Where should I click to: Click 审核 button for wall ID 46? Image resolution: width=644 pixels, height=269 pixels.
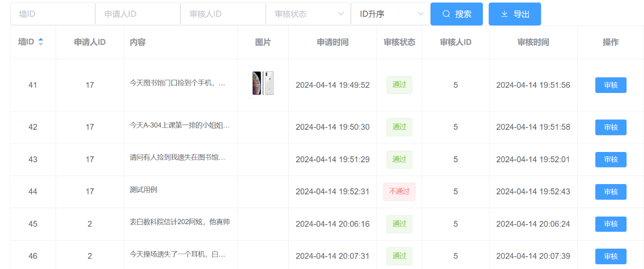tap(611, 256)
